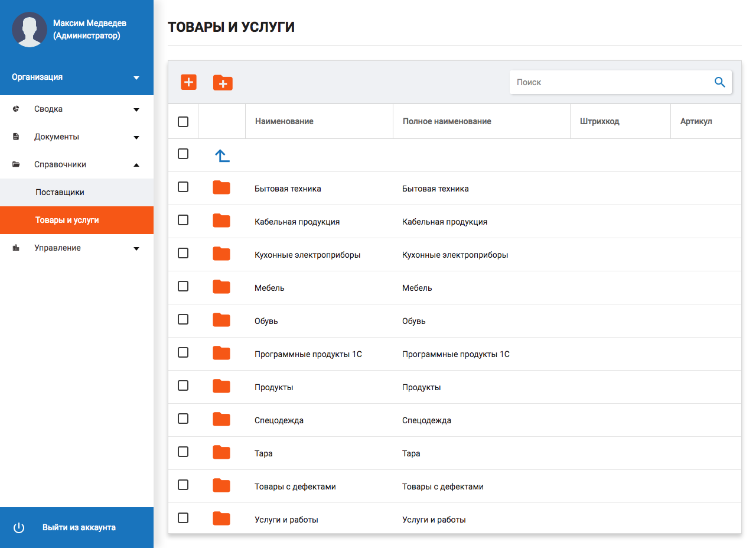Sort by the Наименование column header
Image resolution: width=756 pixels, height=548 pixels.
tap(284, 122)
